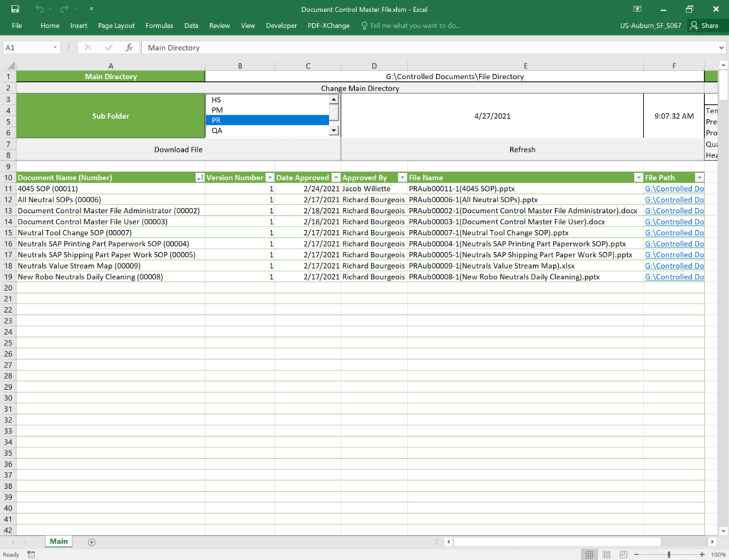Expand the formula bar

(721, 48)
